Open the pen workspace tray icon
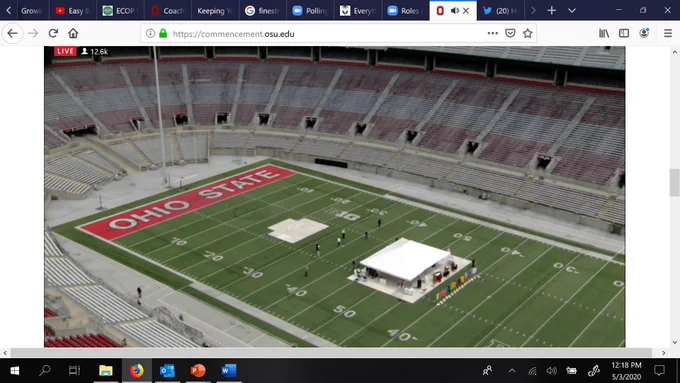This screenshot has height=383, width=680. tap(593, 370)
